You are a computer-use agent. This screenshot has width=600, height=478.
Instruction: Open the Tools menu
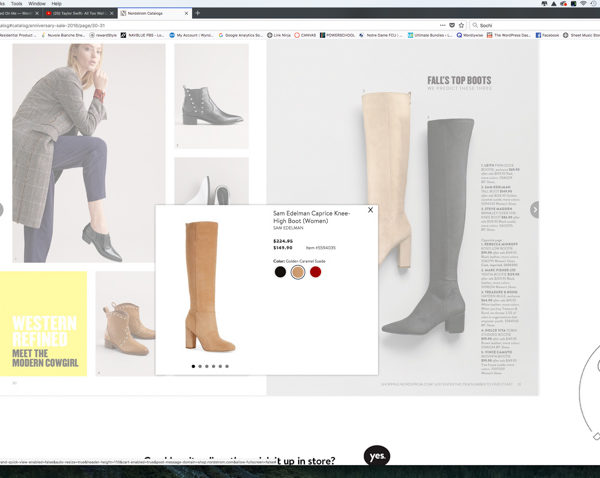click(x=16, y=3)
